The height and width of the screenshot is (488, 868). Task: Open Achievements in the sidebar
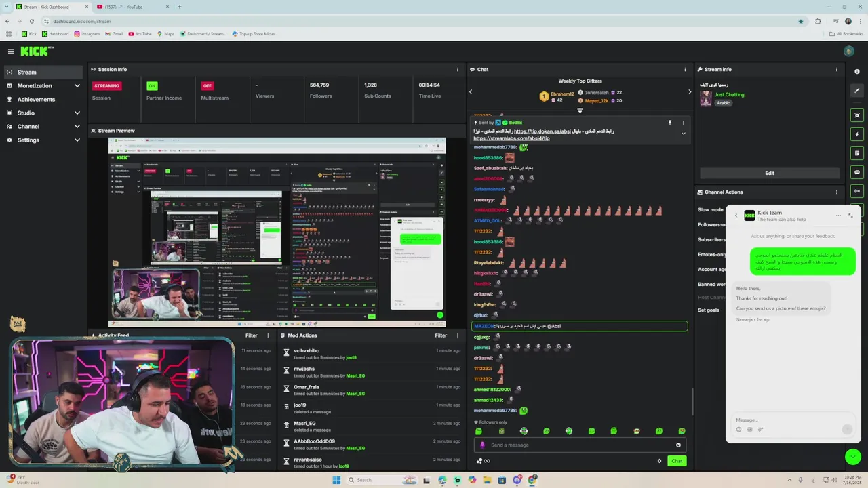[x=42, y=99]
